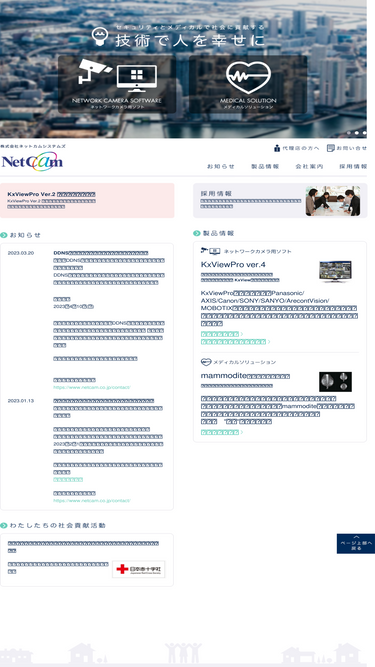Image resolution: width=375 pixels, height=667 pixels.
Task: Click camera and monitor icon beside ネットワークカメラ用ソフト
Action: [210, 251]
